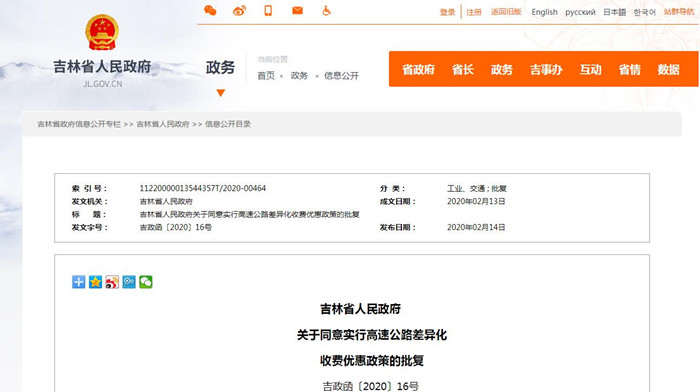Expand the orange arrow below 政务
The image size is (700, 392).
(x=221, y=93)
